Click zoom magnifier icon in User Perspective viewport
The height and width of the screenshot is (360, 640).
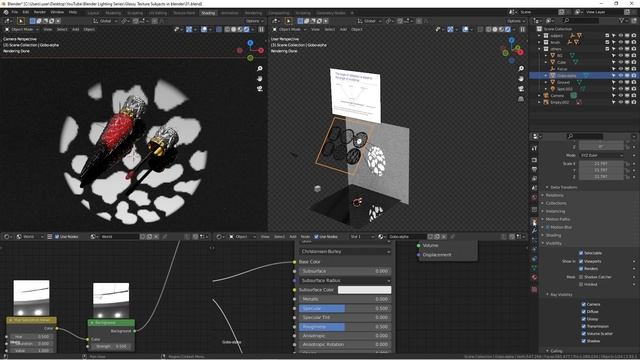[521, 69]
